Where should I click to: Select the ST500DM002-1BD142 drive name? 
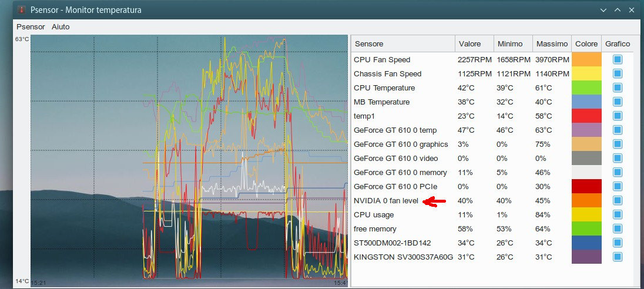[x=393, y=243]
